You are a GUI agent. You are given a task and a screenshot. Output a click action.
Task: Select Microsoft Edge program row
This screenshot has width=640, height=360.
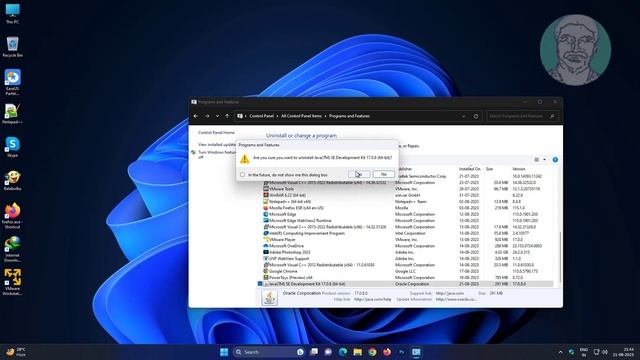pyautogui.click(x=408, y=214)
